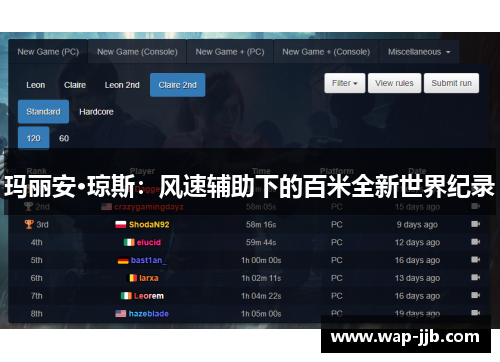Image resolution: width=500 pixels, height=362 pixels.
Task: Open the New Game (PC) tab
Action: click(x=48, y=52)
